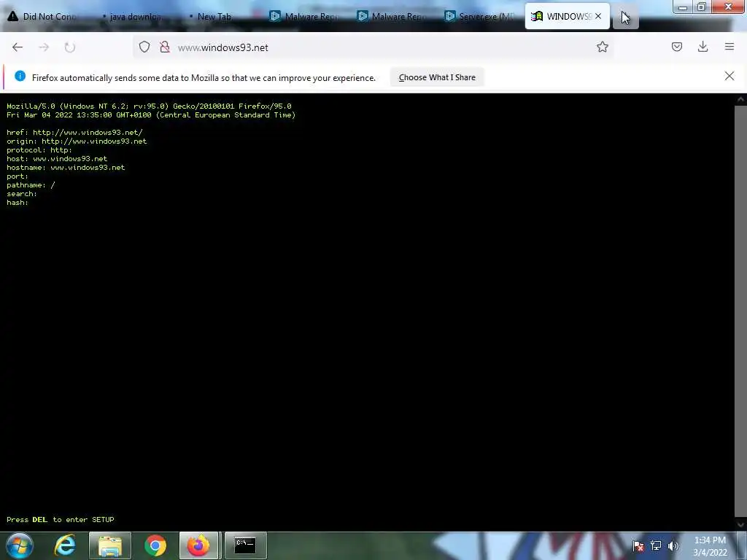
Task: Open a new browser tab
Action: (x=625, y=17)
